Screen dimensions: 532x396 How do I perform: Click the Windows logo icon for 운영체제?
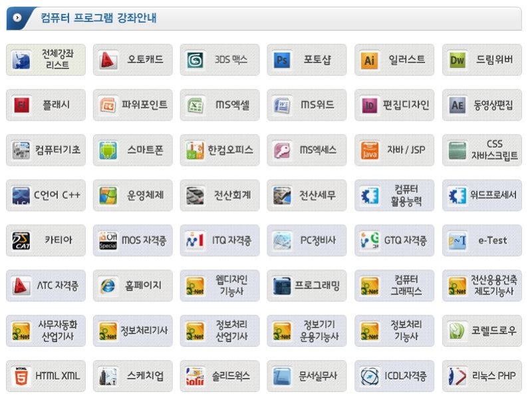(108, 195)
